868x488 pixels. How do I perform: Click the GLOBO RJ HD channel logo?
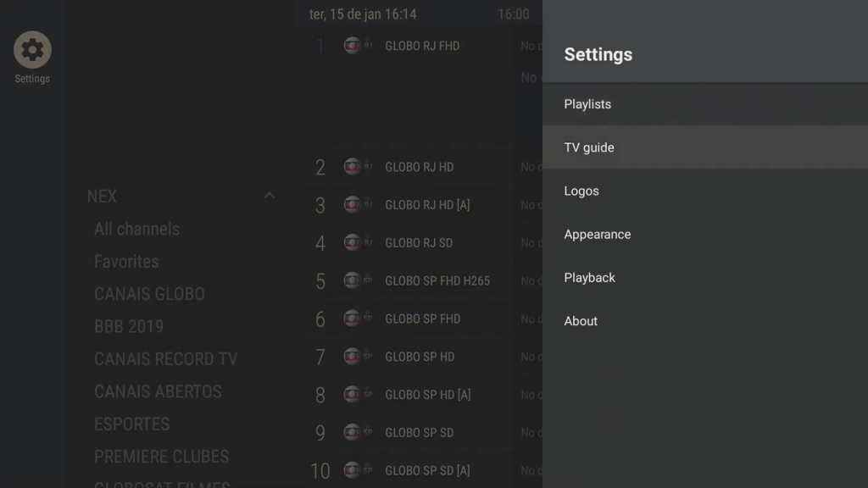(358, 167)
